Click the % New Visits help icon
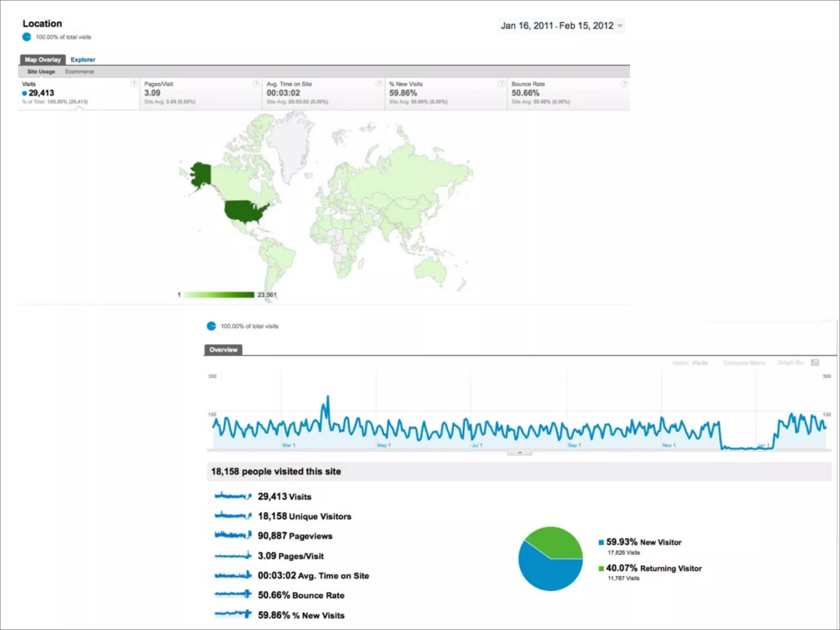840x630 pixels. [x=501, y=84]
